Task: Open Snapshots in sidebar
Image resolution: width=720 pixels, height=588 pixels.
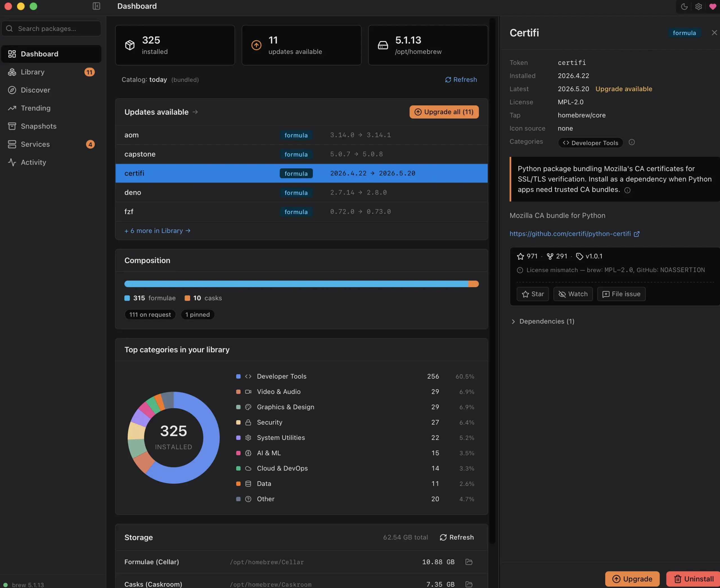Action: click(x=51, y=126)
